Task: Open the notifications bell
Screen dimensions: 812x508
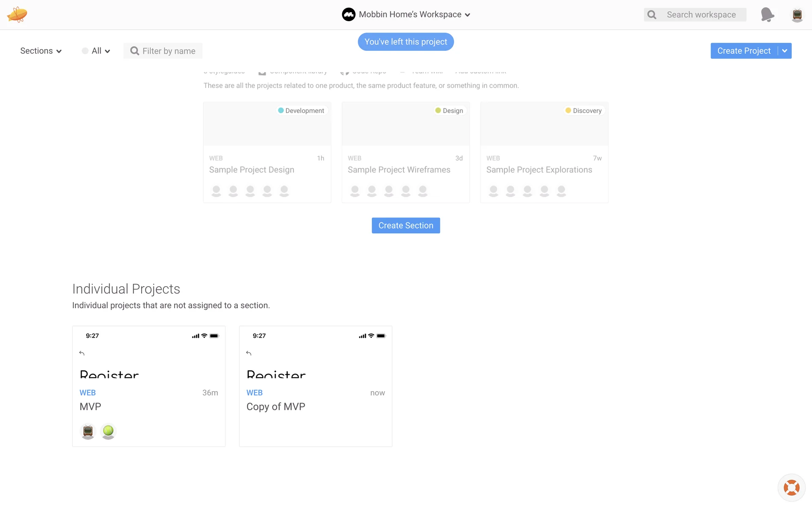Action: coord(767,14)
